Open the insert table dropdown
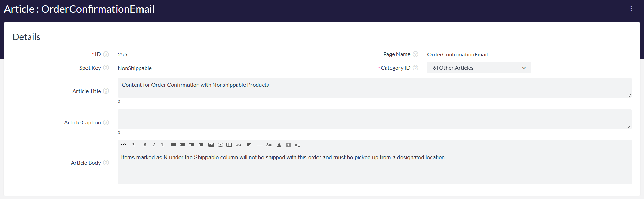Viewport: 644px width, 199px height. click(x=229, y=145)
